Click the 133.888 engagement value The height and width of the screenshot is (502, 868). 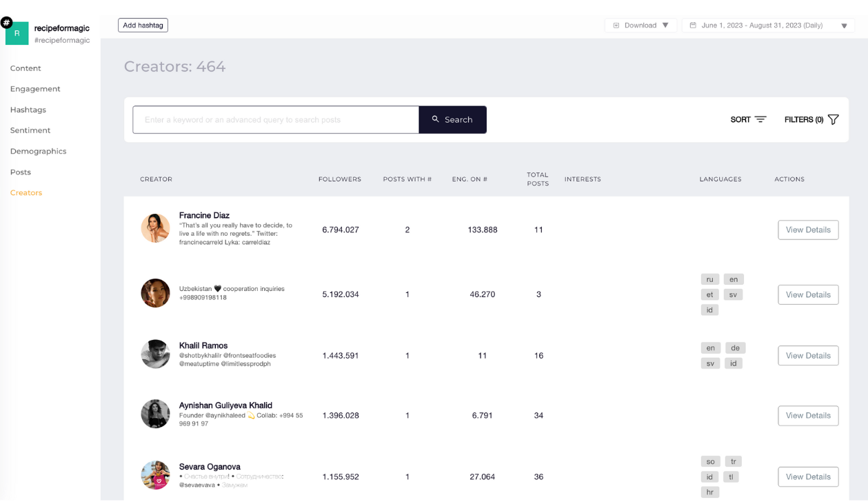[x=483, y=230]
